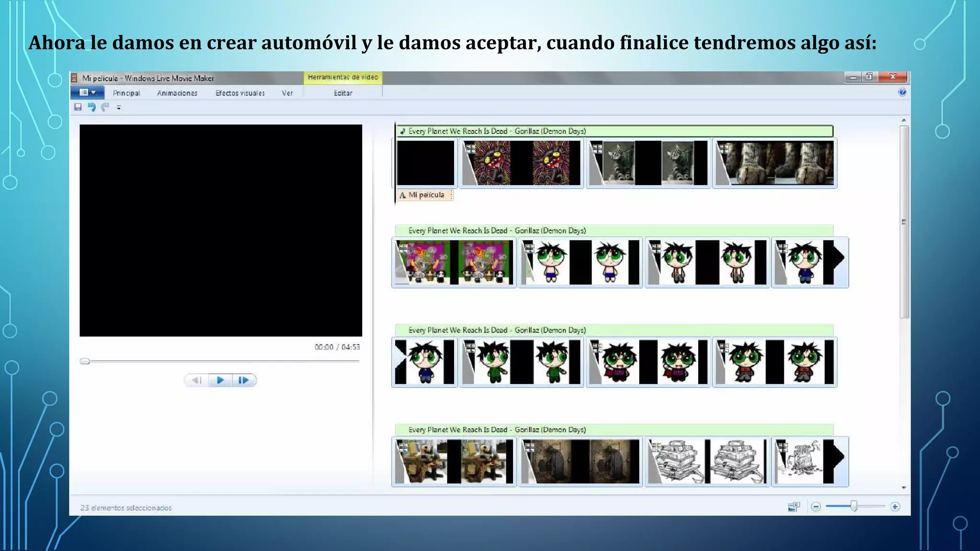
Task: Select the pink group cartoon clip
Action: pyautogui.click(x=454, y=262)
